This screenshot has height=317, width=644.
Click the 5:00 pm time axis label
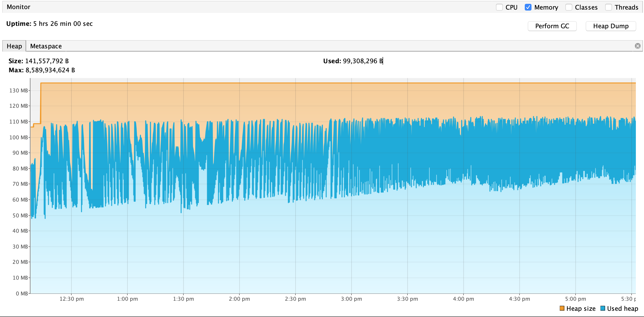coord(575,299)
